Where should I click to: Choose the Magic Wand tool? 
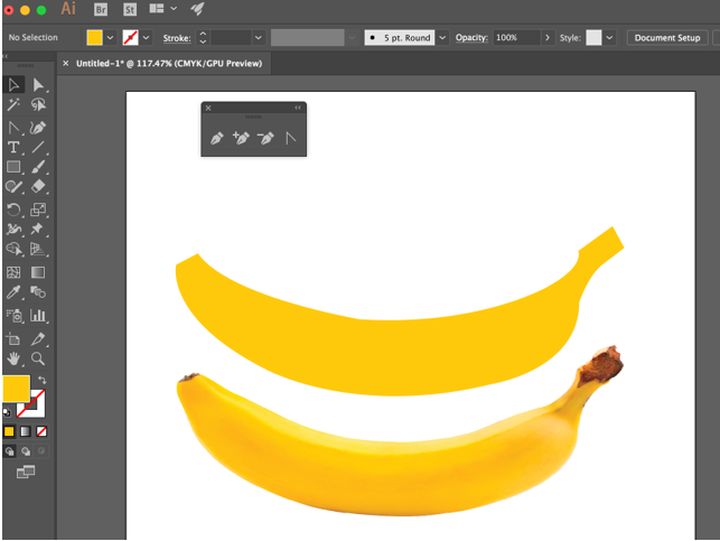click(x=14, y=105)
